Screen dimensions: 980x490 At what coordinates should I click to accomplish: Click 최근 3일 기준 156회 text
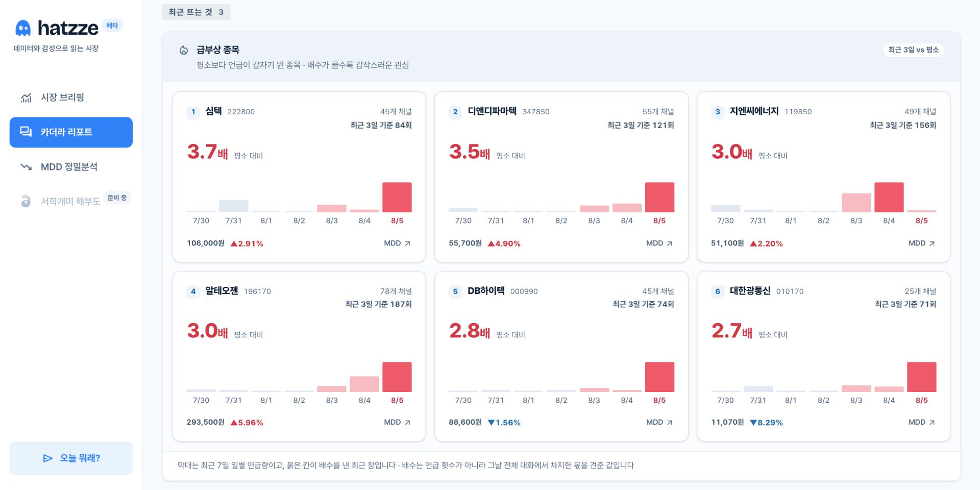[x=903, y=125]
